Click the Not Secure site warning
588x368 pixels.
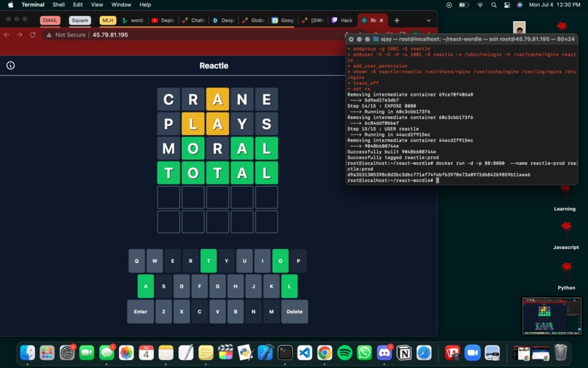click(66, 34)
